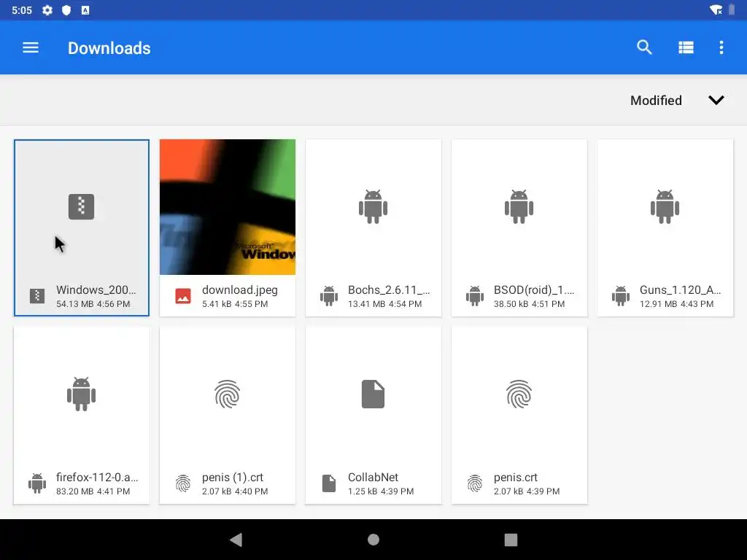Tap the Android back navigation button
This screenshot has width=747, height=560.
[x=236, y=540]
